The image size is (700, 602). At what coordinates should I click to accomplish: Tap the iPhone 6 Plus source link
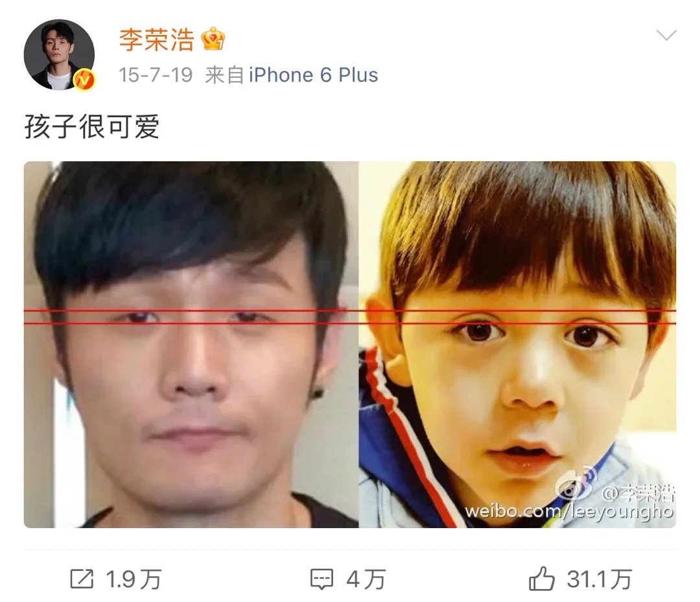[x=314, y=75]
